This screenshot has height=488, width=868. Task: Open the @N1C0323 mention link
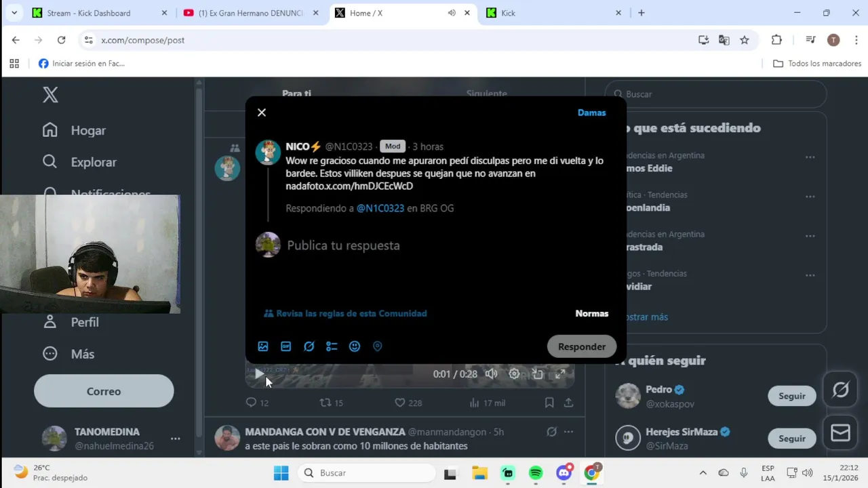[x=380, y=208]
